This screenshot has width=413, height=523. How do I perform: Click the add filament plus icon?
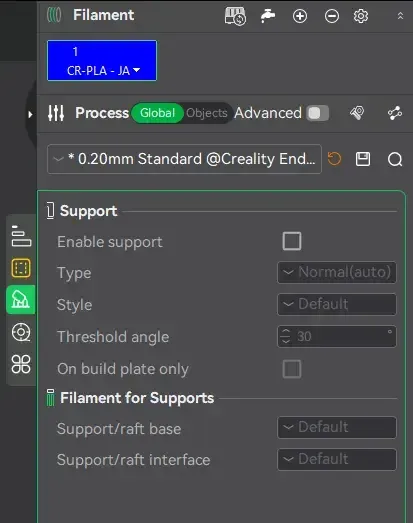tap(300, 16)
